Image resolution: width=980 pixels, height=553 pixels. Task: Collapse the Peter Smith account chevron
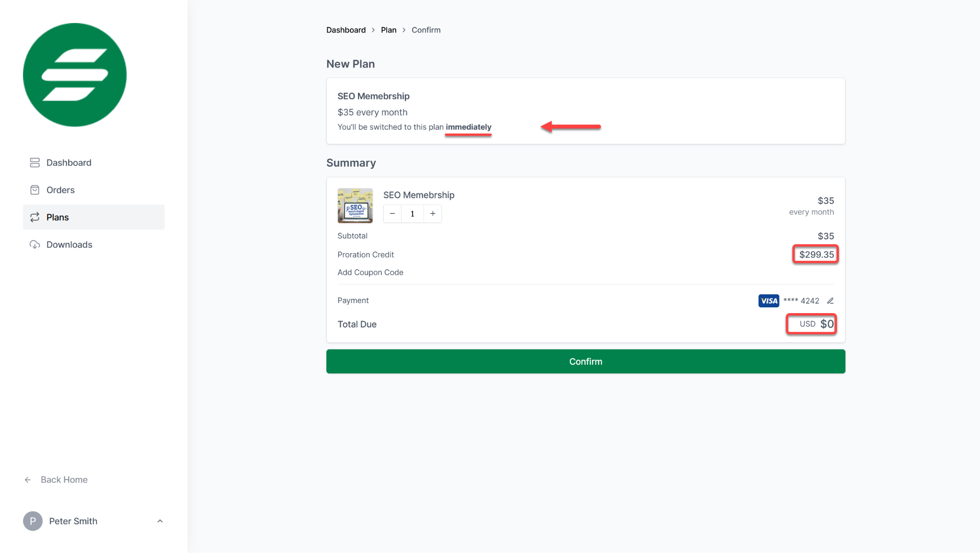[x=159, y=521]
